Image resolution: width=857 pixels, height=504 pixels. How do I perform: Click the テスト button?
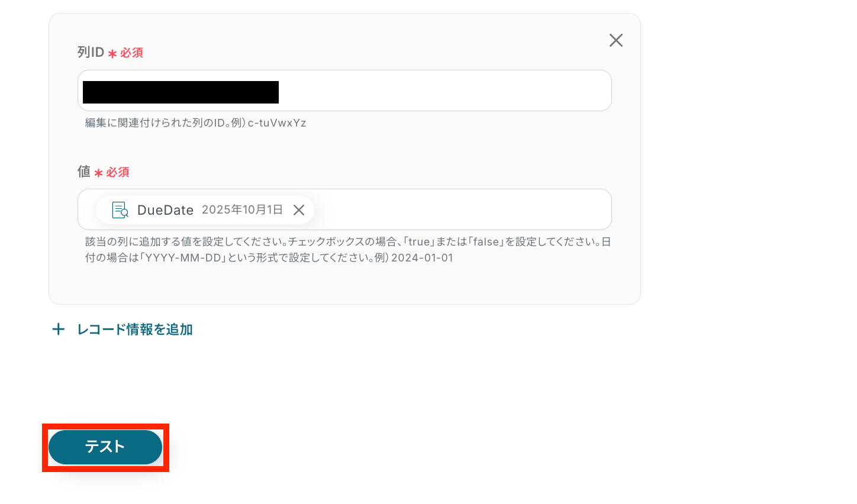(105, 447)
